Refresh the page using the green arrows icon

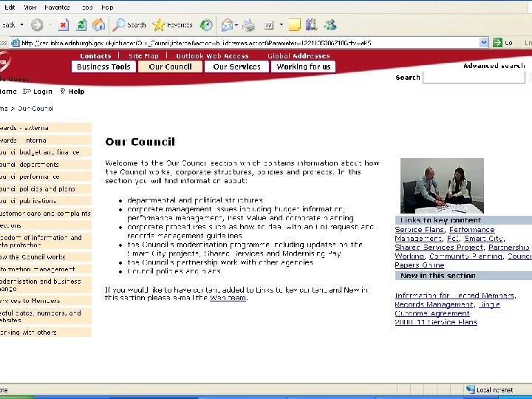click(x=81, y=25)
